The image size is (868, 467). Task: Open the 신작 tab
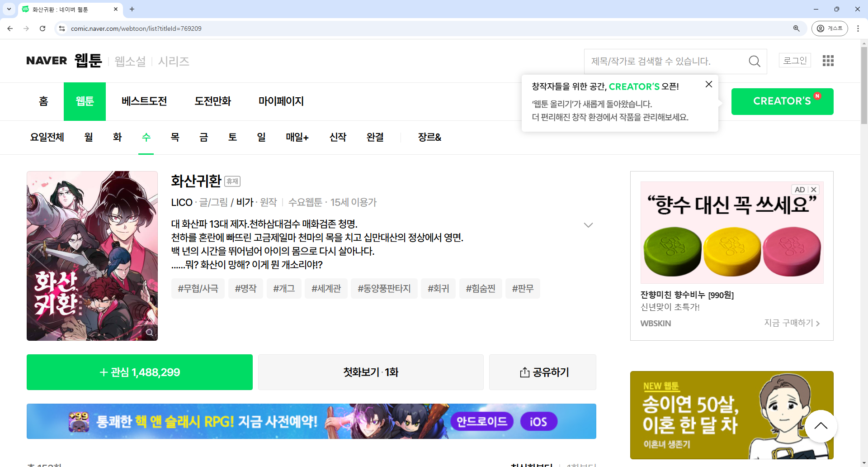338,137
